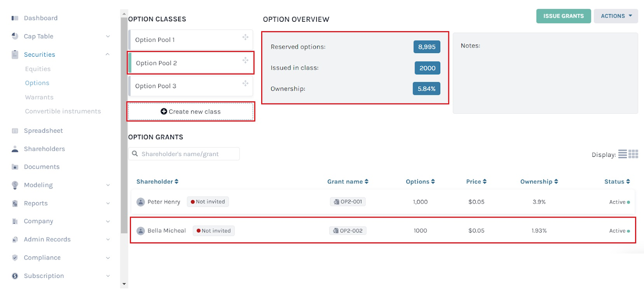The image size is (644, 290).
Task: Click the Notes panel area
Action: click(545, 73)
